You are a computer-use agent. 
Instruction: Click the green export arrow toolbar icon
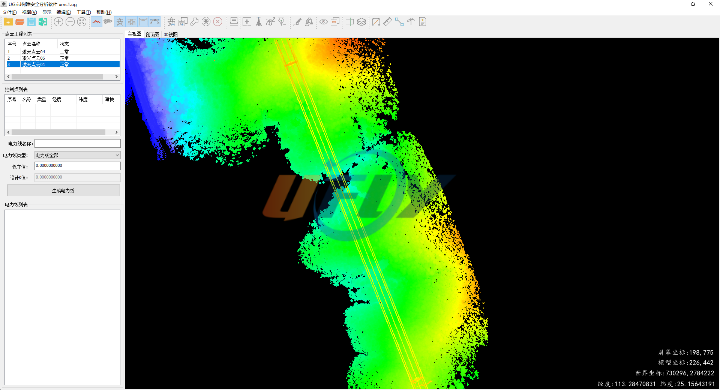point(43,22)
